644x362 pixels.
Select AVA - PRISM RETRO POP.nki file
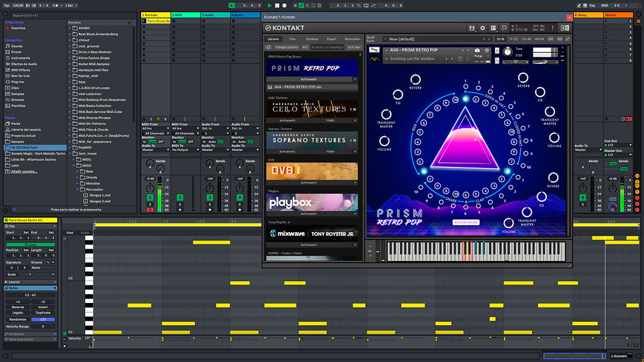[312, 87]
